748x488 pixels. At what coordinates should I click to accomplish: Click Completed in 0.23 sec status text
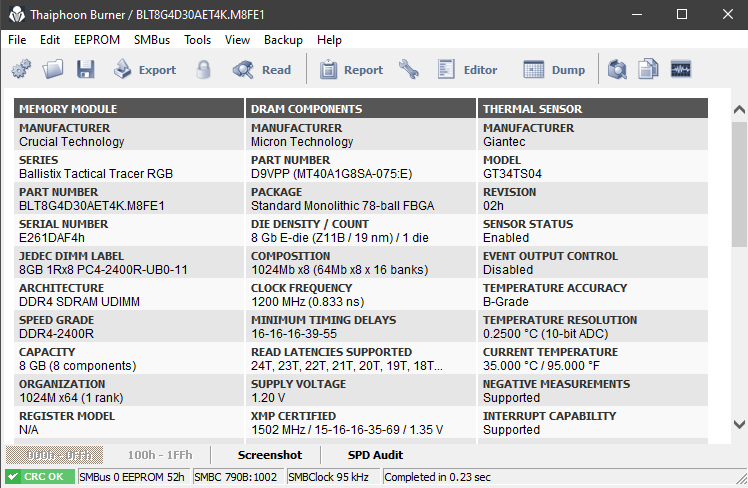click(x=437, y=477)
